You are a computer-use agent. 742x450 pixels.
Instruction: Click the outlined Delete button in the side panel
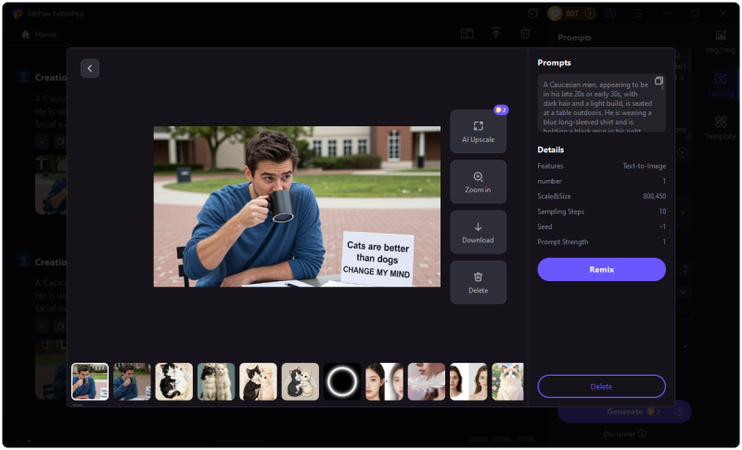pyautogui.click(x=601, y=386)
